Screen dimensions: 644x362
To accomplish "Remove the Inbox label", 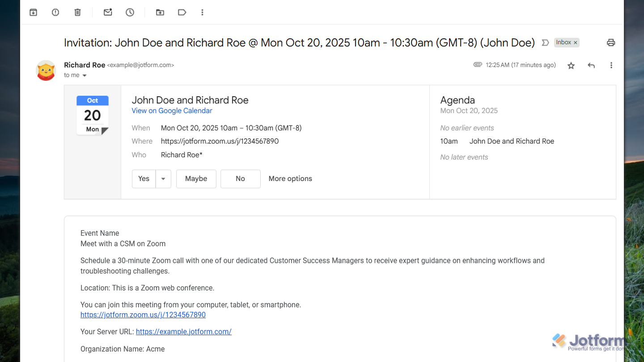I will click(x=575, y=42).
